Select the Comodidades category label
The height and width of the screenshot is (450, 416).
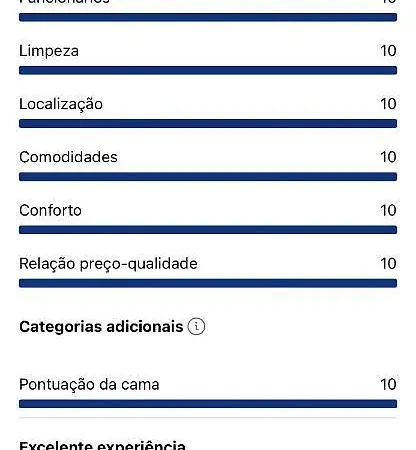coord(68,157)
